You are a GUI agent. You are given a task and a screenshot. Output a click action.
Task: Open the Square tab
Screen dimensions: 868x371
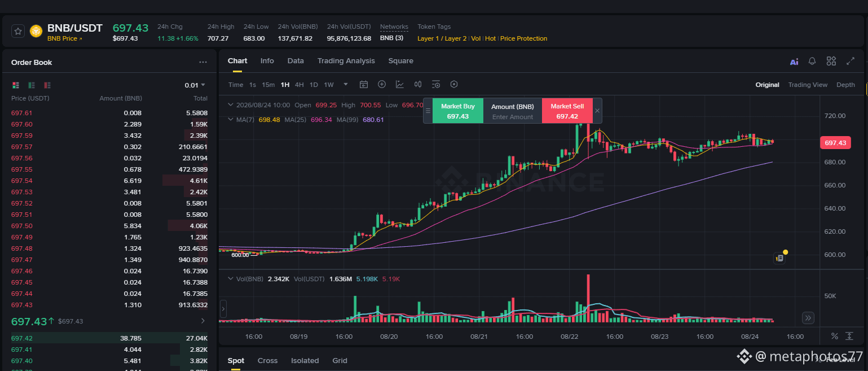click(401, 61)
